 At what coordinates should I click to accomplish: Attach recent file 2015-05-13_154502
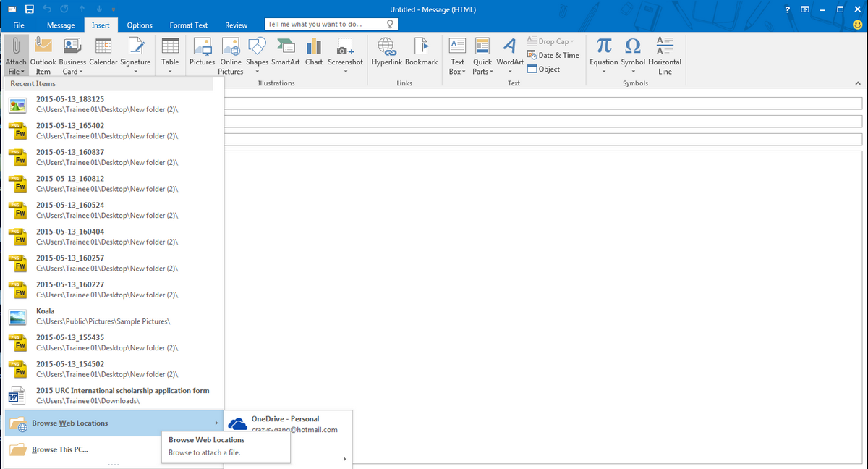point(114,369)
